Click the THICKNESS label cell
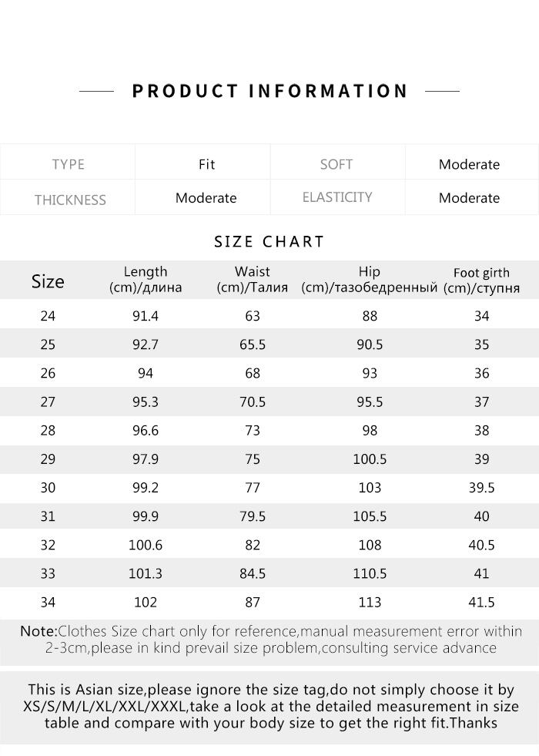This screenshot has height=756, width=539. [70, 200]
